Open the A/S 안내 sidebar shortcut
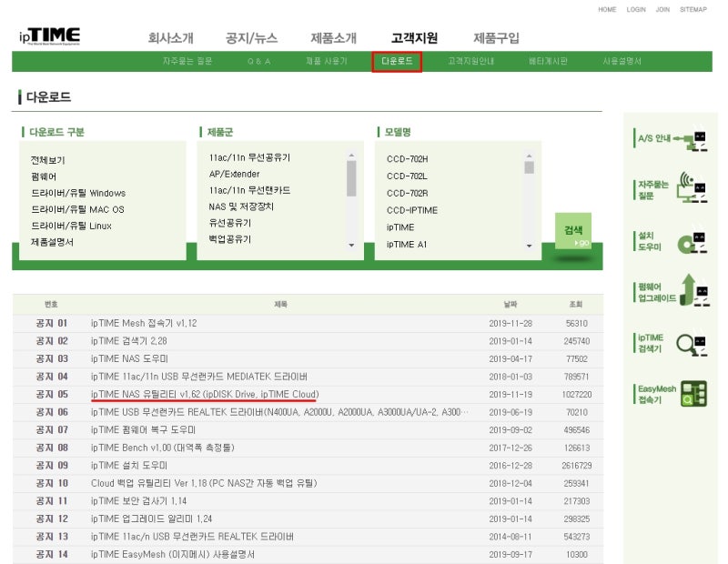Image resolution: width=728 pixels, height=564 pixels. pyautogui.click(x=666, y=136)
